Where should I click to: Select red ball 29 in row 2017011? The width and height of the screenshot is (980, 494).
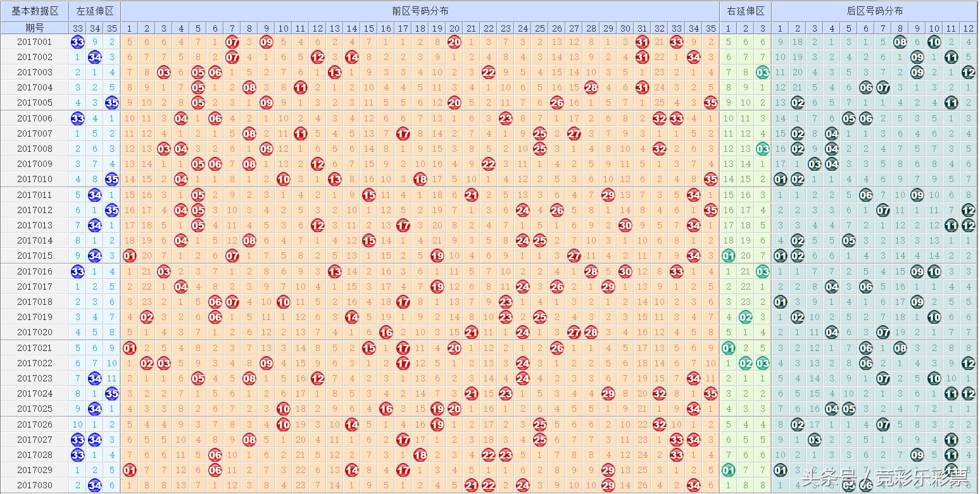608,195
